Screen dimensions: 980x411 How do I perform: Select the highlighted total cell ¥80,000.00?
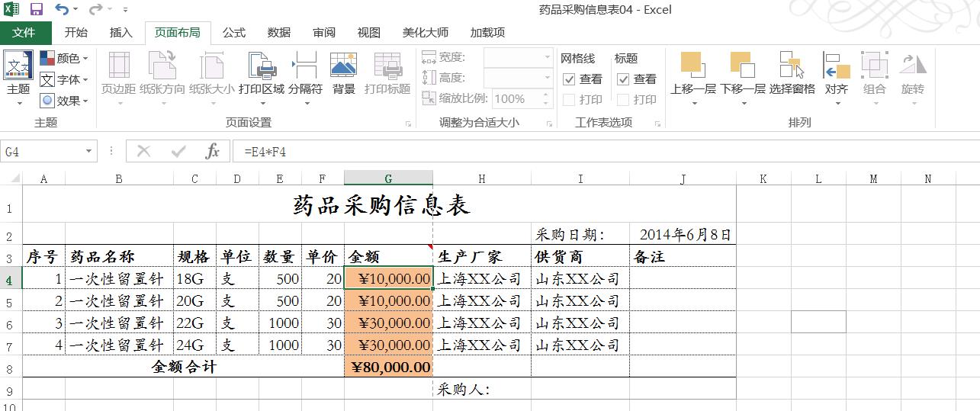pos(388,367)
